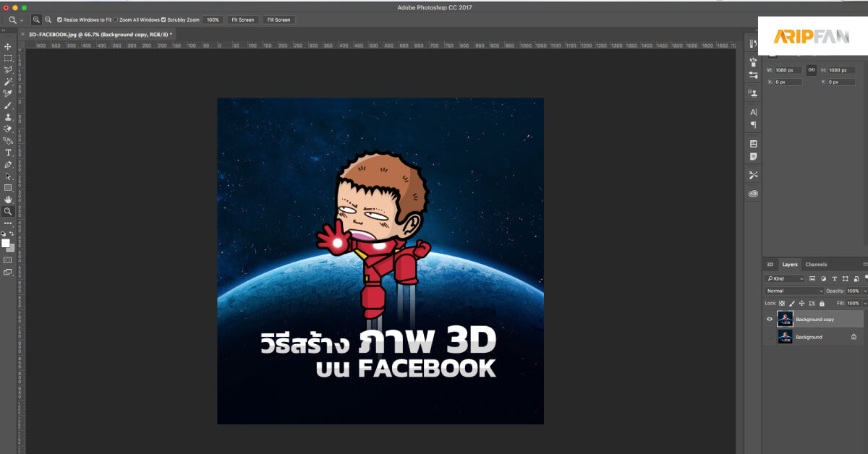Image resolution: width=868 pixels, height=454 pixels.
Task: Open the Paragraph panel icon
Action: coord(753,124)
